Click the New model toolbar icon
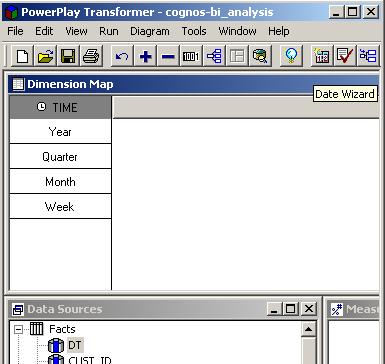 coord(22,56)
